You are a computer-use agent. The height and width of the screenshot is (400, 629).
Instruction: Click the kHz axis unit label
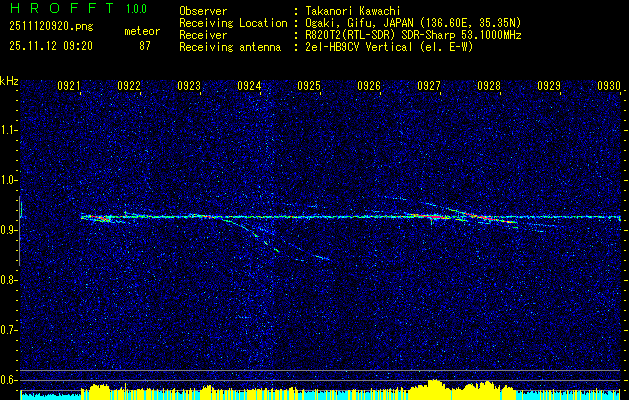tap(9, 81)
